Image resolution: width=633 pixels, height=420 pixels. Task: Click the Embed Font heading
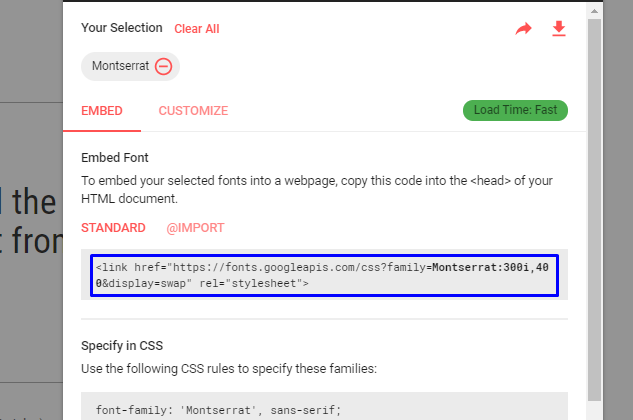115,158
